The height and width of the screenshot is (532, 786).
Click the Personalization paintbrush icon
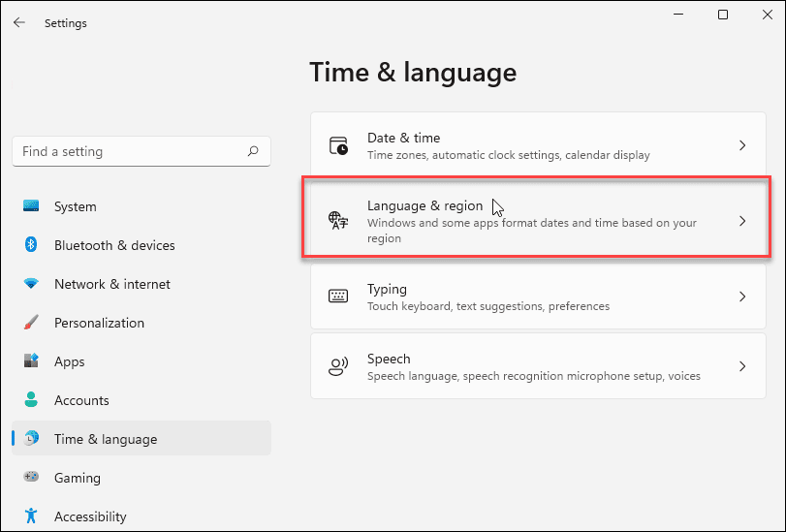(x=32, y=323)
